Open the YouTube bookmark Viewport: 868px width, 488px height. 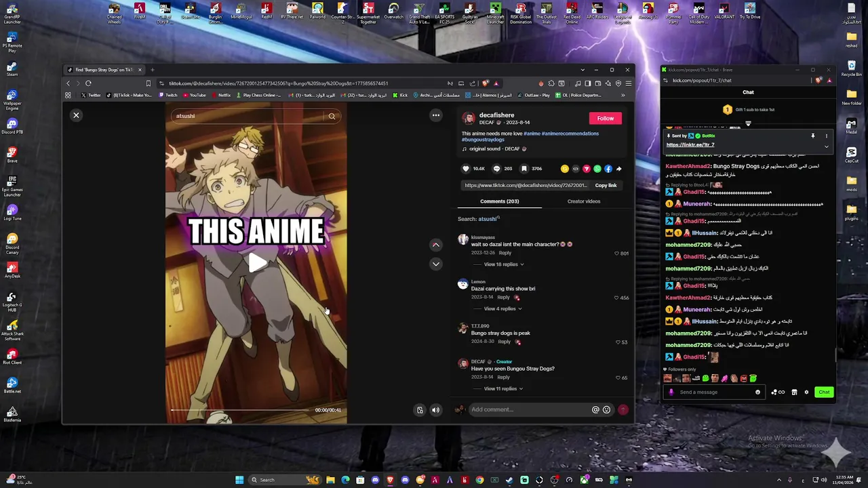pos(194,96)
